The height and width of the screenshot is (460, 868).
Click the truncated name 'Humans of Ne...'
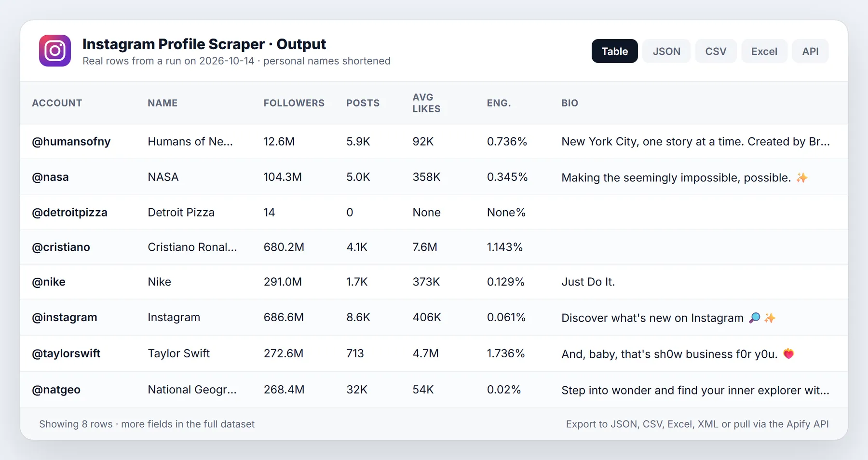[x=190, y=142]
